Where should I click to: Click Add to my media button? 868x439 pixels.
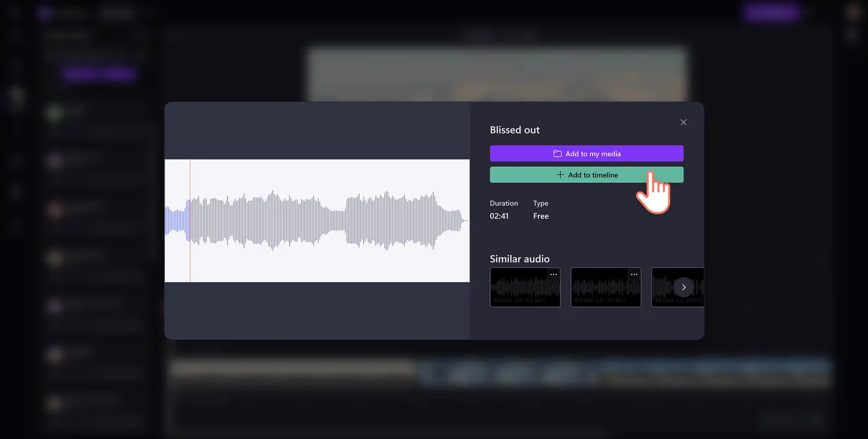587,154
